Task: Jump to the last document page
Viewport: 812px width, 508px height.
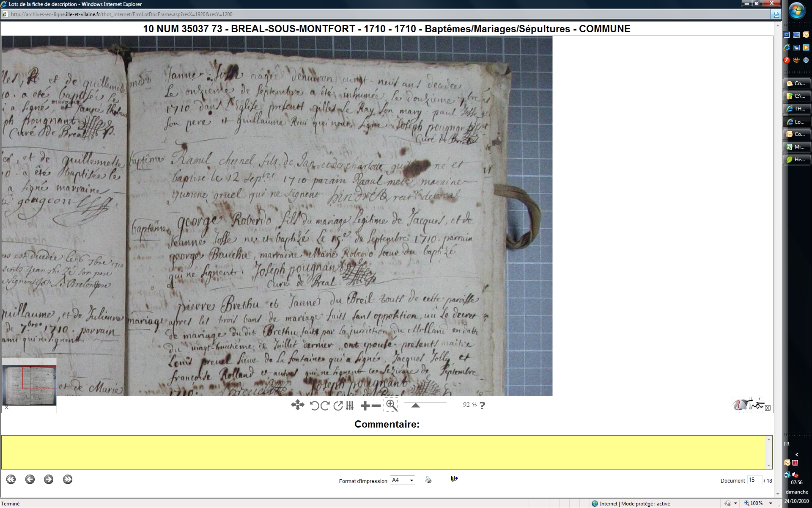Action: pyautogui.click(x=68, y=479)
